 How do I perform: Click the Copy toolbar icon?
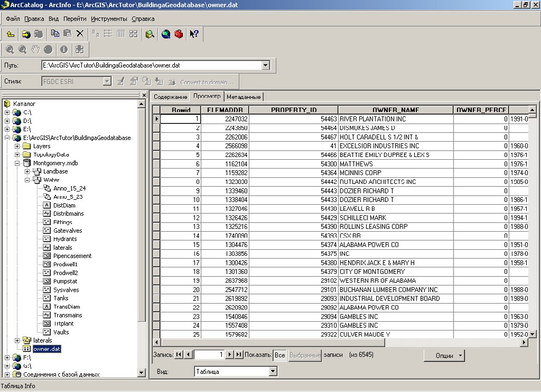tap(55, 33)
